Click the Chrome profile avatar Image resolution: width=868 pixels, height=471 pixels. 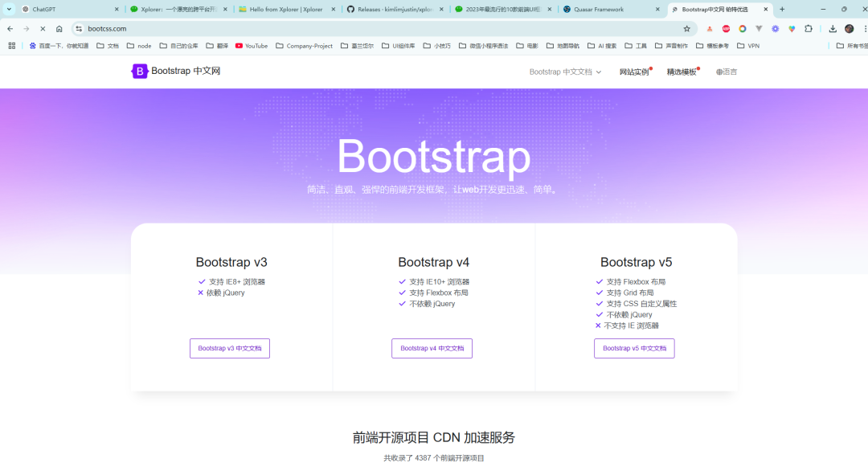coord(849,28)
